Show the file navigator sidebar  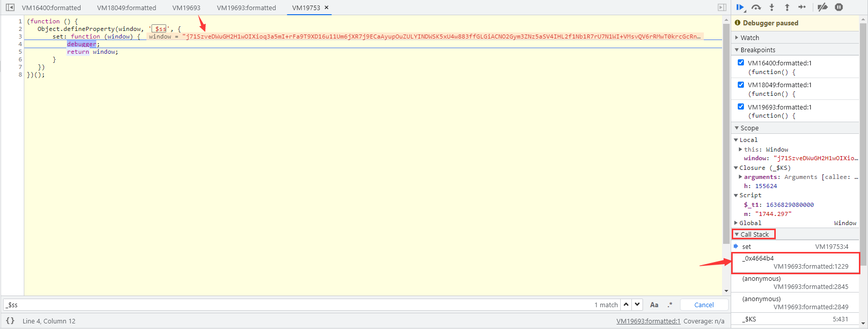point(10,8)
